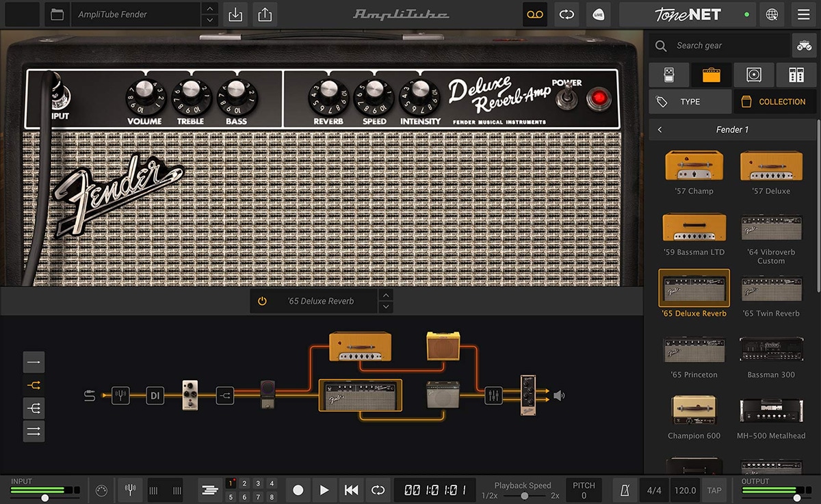Click the TAP tempo button

[714, 490]
